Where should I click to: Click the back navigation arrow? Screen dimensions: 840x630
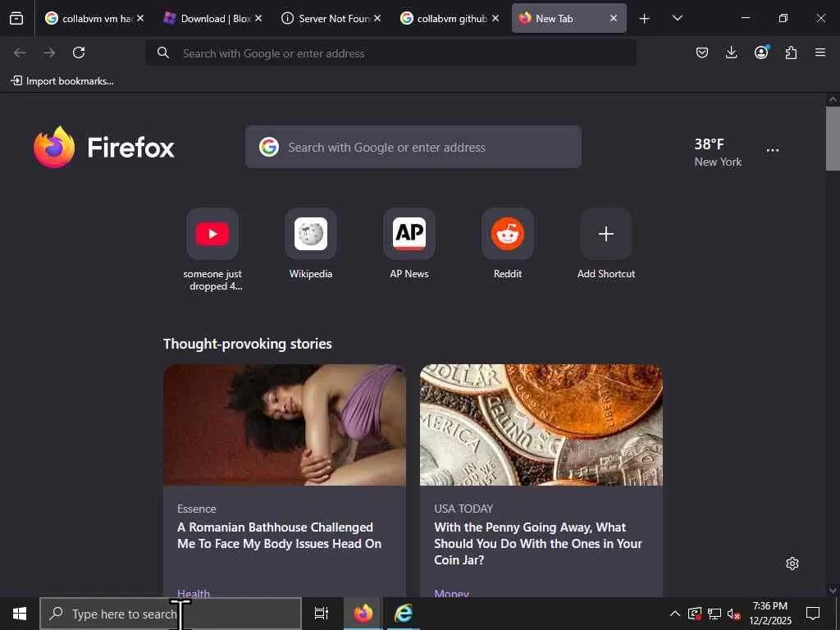(20, 52)
